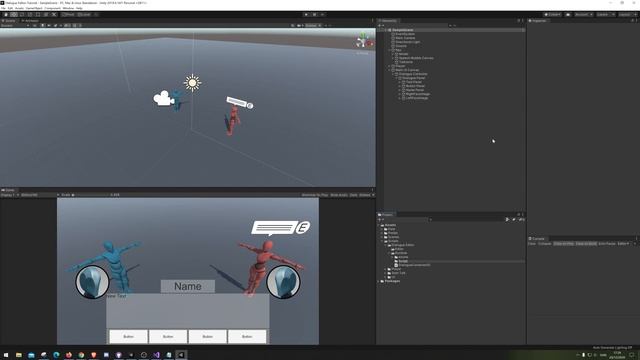Select the Assets folder in Project panel
The width and height of the screenshot is (640, 360).
click(x=390, y=225)
